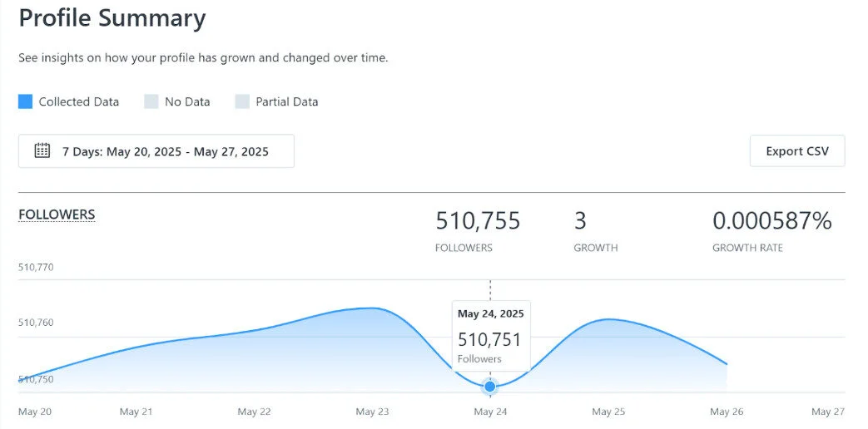The height and width of the screenshot is (429, 868).
Task: Click the Export CSV button
Action: click(797, 151)
